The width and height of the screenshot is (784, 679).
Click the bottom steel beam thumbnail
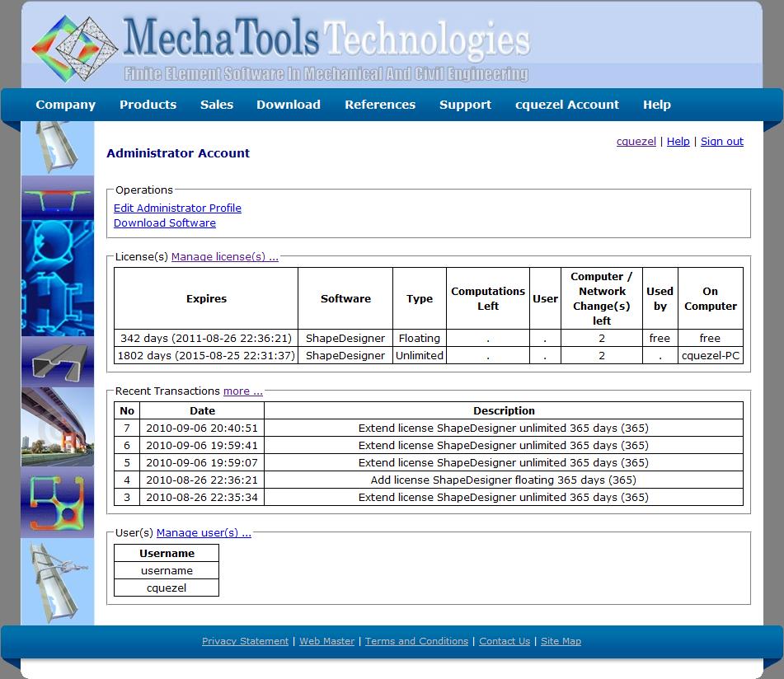pos(58,582)
